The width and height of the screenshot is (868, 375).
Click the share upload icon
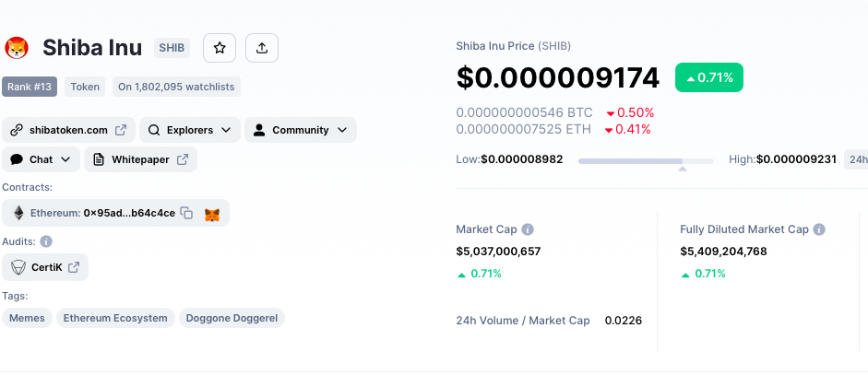tap(262, 48)
